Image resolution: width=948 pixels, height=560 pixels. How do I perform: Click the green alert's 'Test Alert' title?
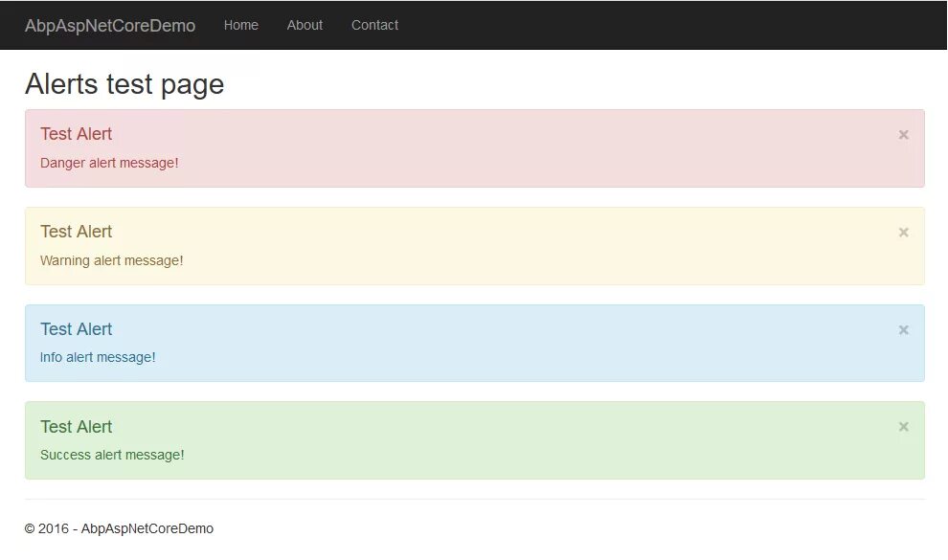coord(77,427)
